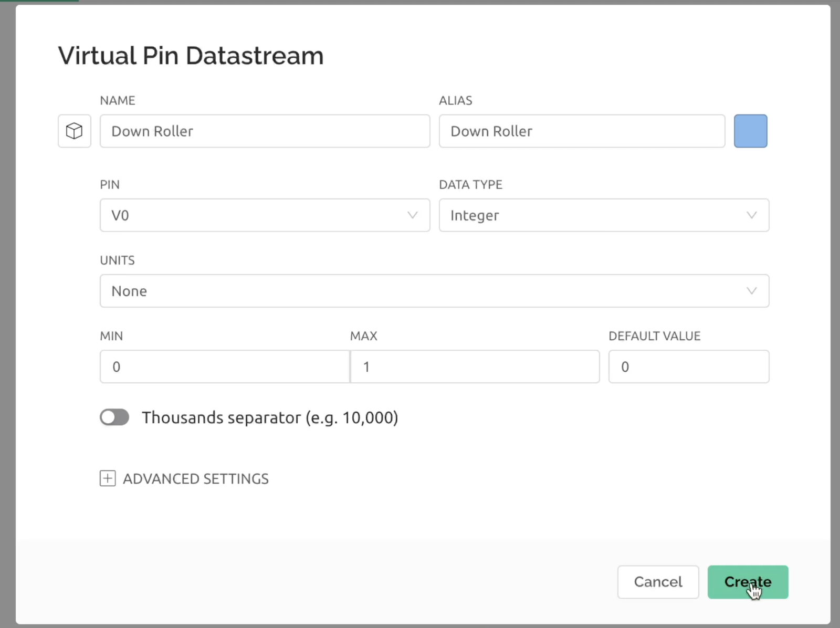Viewport: 840px width, 628px height.
Task: Select the Integer text in Data Type
Action: click(475, 215)
